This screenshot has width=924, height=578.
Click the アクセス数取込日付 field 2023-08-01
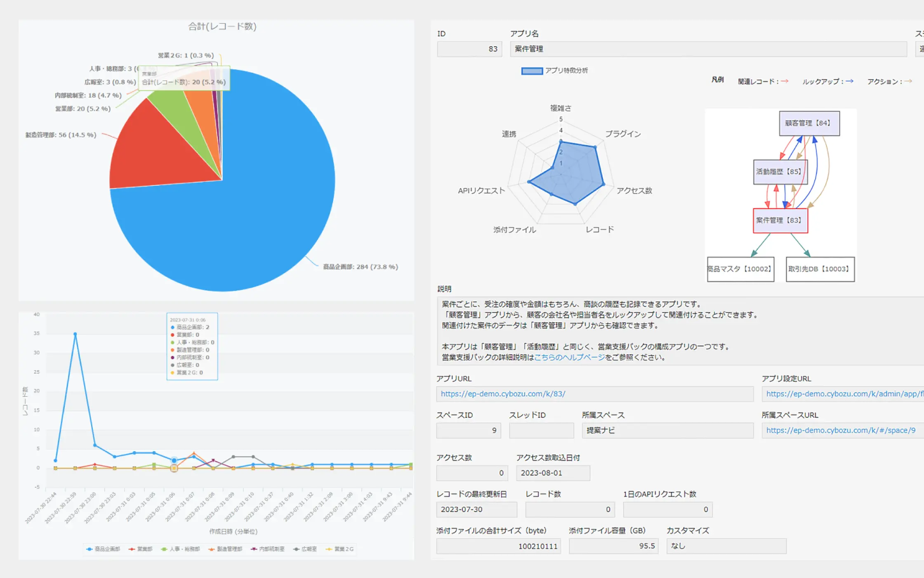[552, 473]
